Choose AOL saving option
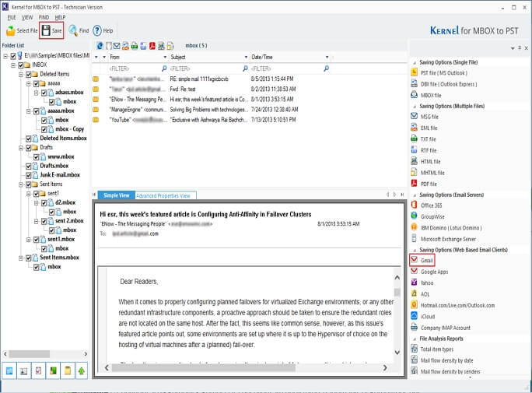 tap(420, 294)
